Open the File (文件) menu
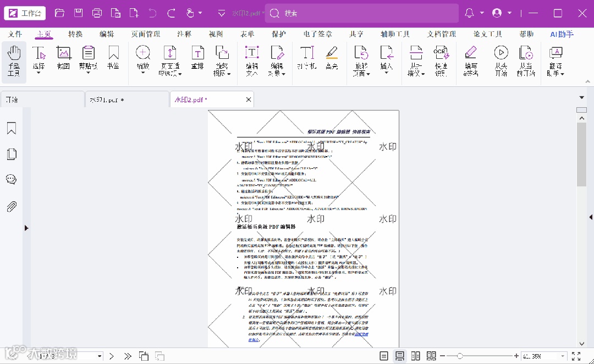The height and width of the screenshot is (364, 594). pos(15,34)
